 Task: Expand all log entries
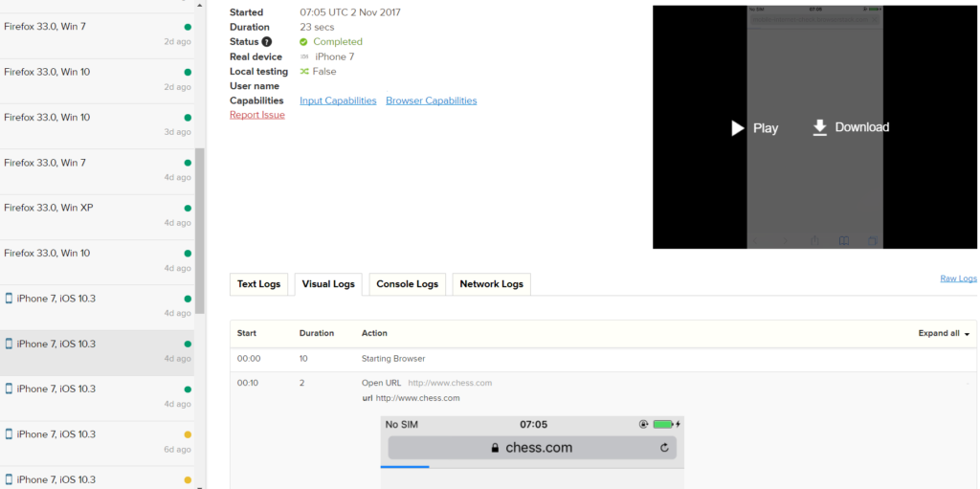pyautogui.click(x=944, y=334)
